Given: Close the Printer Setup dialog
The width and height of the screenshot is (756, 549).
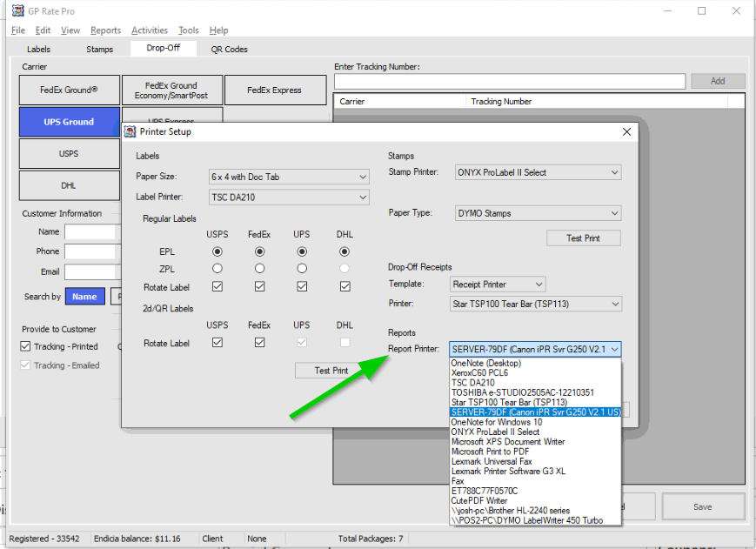Looking at the screenshot, I should [626, 131].
